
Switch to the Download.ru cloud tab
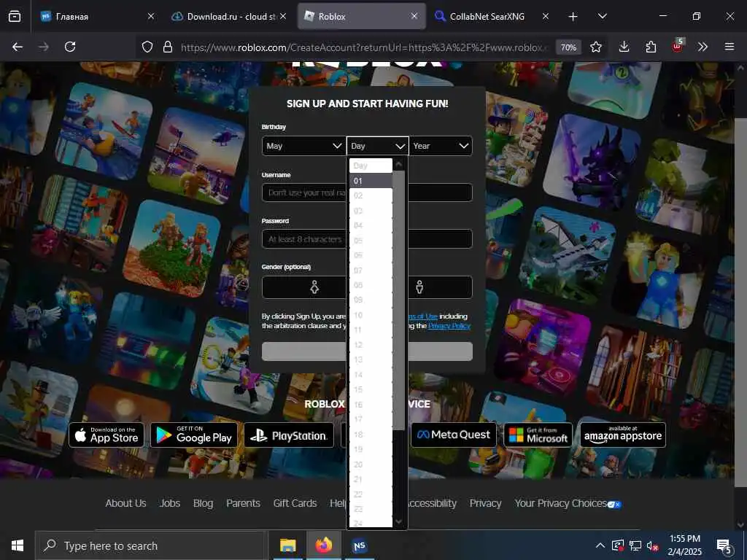(x=229, y=16)
